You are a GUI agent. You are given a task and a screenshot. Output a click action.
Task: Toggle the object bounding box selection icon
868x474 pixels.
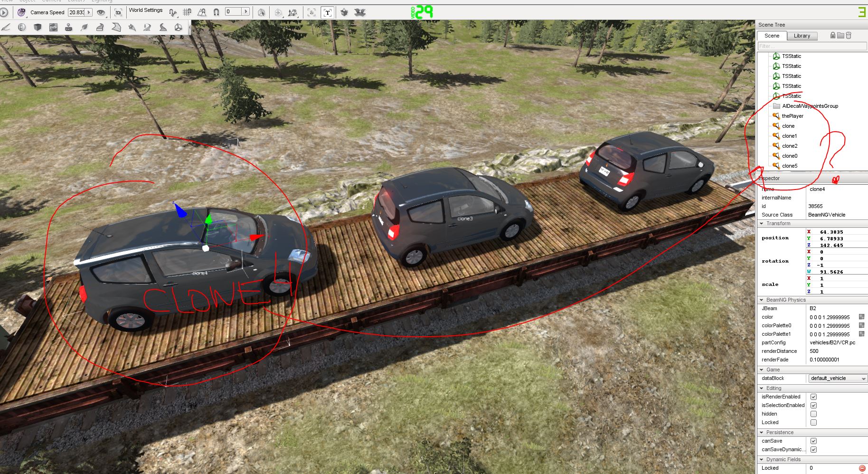[261, 12]
